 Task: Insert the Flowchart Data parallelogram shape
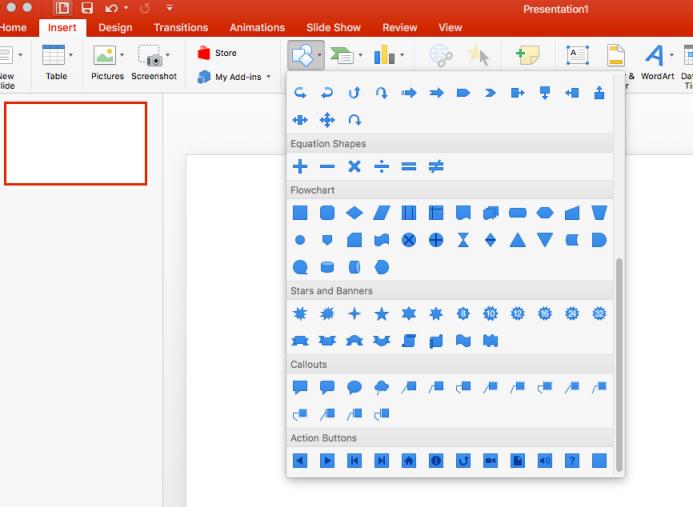coord(381,213)
